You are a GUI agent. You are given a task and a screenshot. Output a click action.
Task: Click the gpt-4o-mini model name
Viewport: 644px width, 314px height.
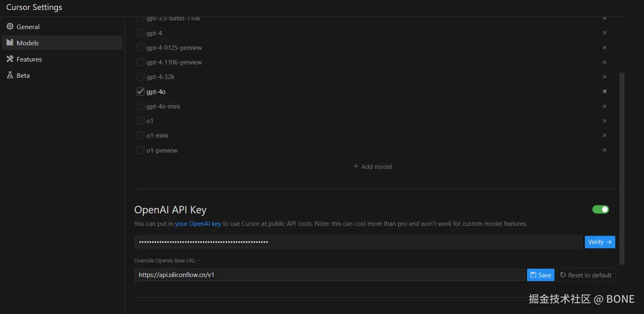click(163, 106)
